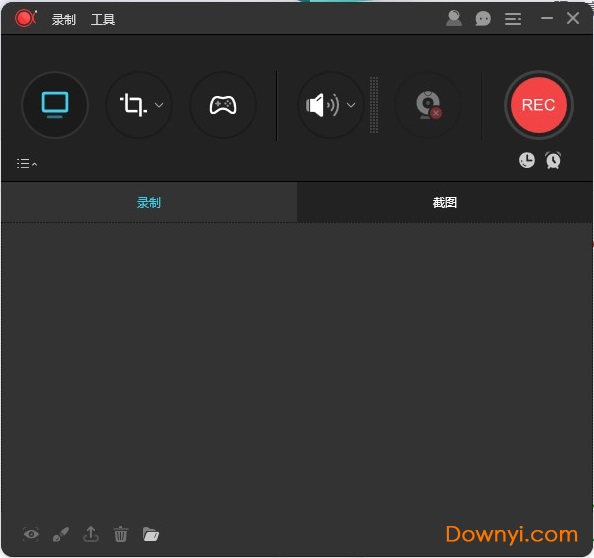
Task: Start recording with REC button
Action: (538, 105)
